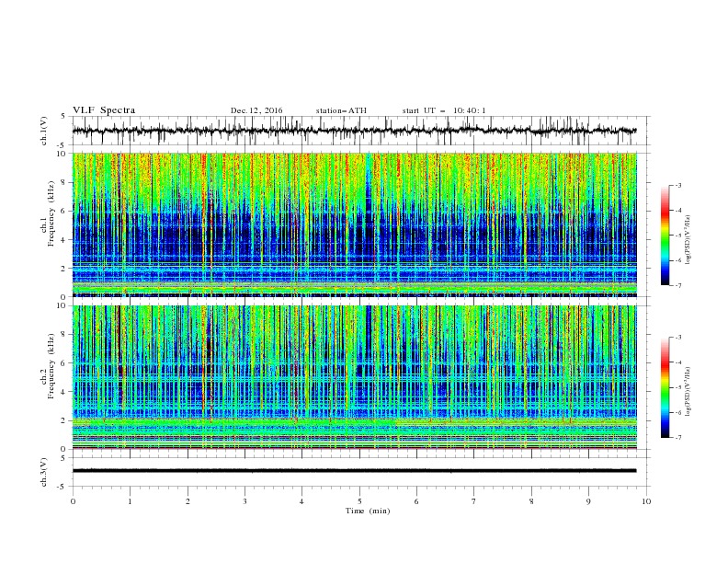Click the "5" tick of the ch.1(V) axis
The height and width of the screenshot is (563, 728).
65,116
